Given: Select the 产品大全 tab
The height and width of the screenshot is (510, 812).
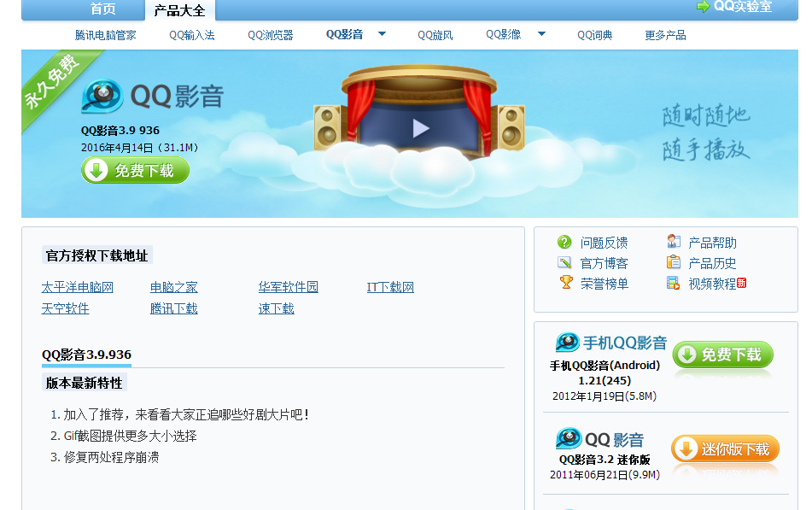Looking at the screenshot, I should tap(179, 10).
